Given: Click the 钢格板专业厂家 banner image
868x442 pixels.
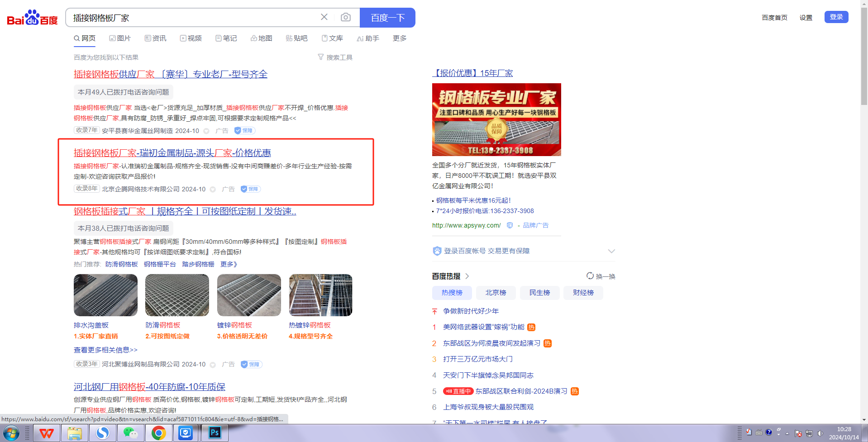Looking at the screenshot, I should tap(496, 119).
